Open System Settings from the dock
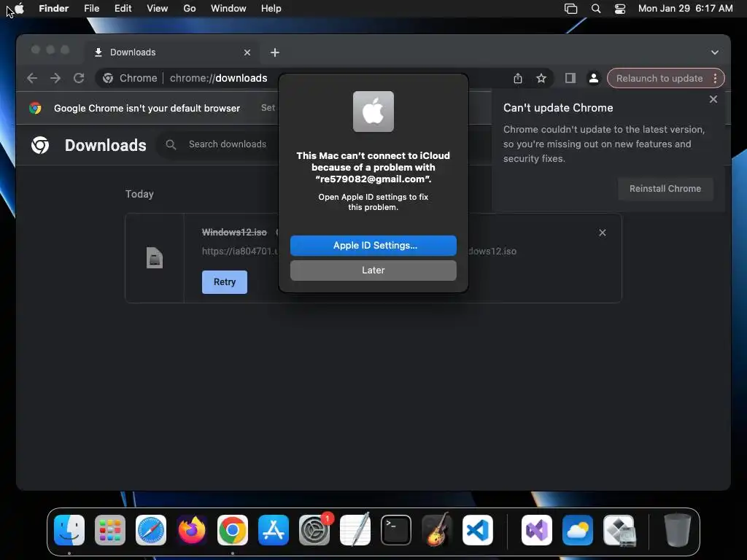The image size is (747, 560). point(314,530)
